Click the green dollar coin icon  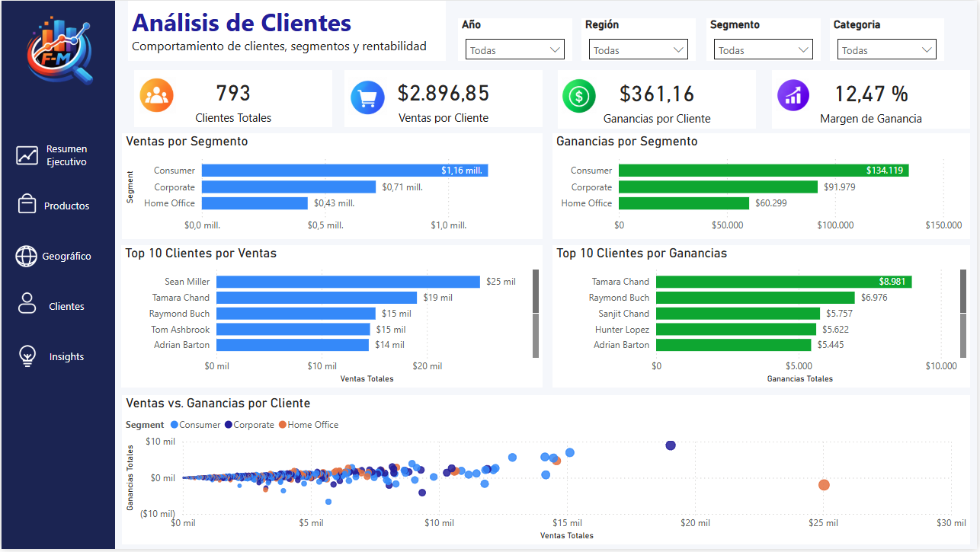[579, 96]
